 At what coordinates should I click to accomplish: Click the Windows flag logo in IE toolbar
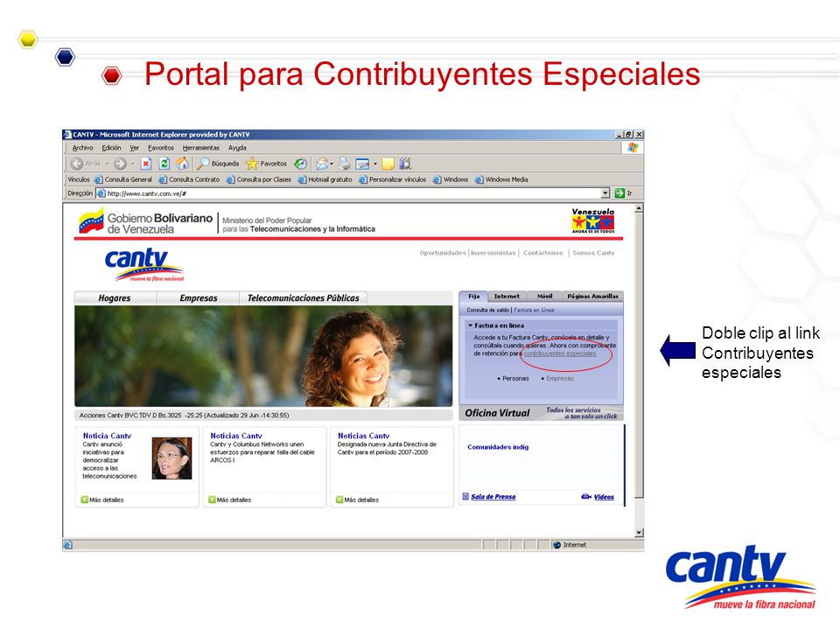(633, 147)
